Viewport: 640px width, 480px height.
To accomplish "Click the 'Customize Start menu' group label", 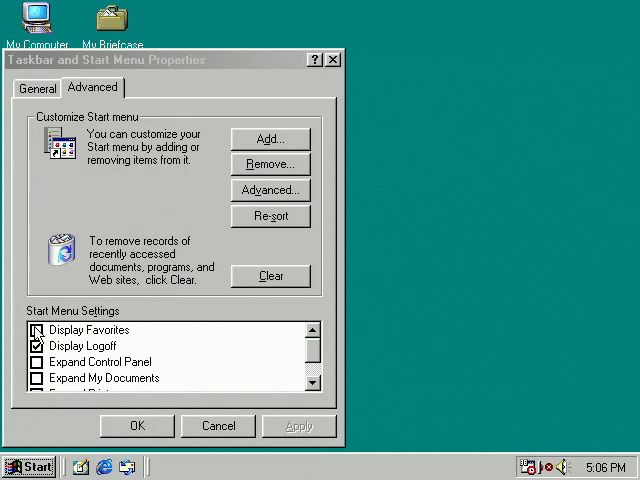I will [x=87, y=117].
